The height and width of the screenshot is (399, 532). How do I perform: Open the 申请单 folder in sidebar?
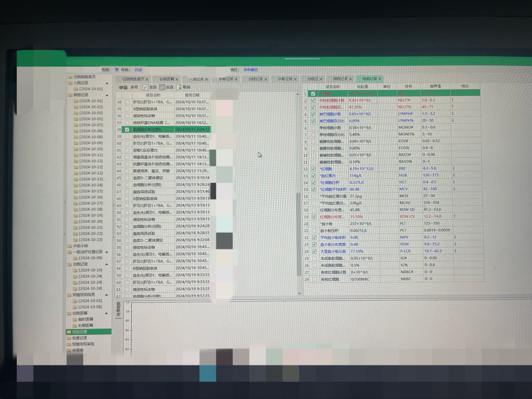coord(75,350)
